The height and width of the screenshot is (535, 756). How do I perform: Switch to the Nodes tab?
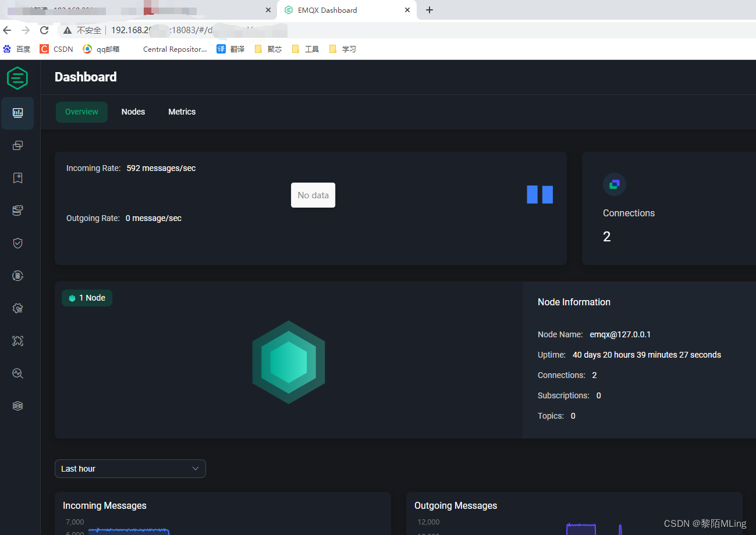[x=133, y=112]
